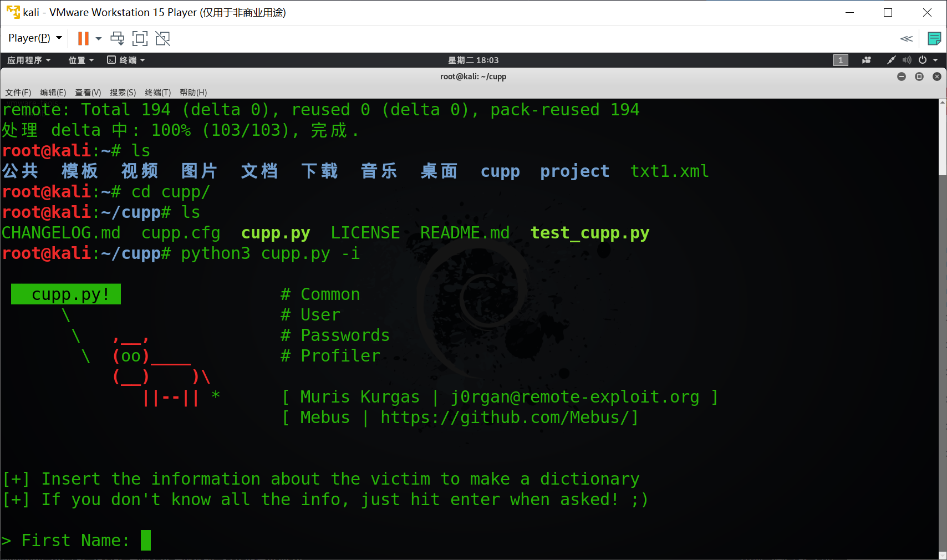
Task: Click the CHANGELOG.md filename
Action: click(x=61, y=233)
